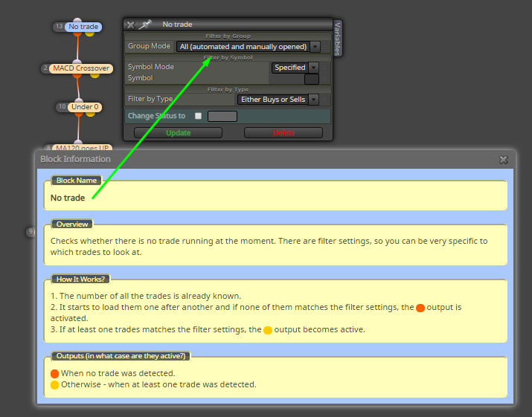The width and height of the screenshot is (532, 417).
Task: Close the Block Information window
Action: tap(504, 160)
